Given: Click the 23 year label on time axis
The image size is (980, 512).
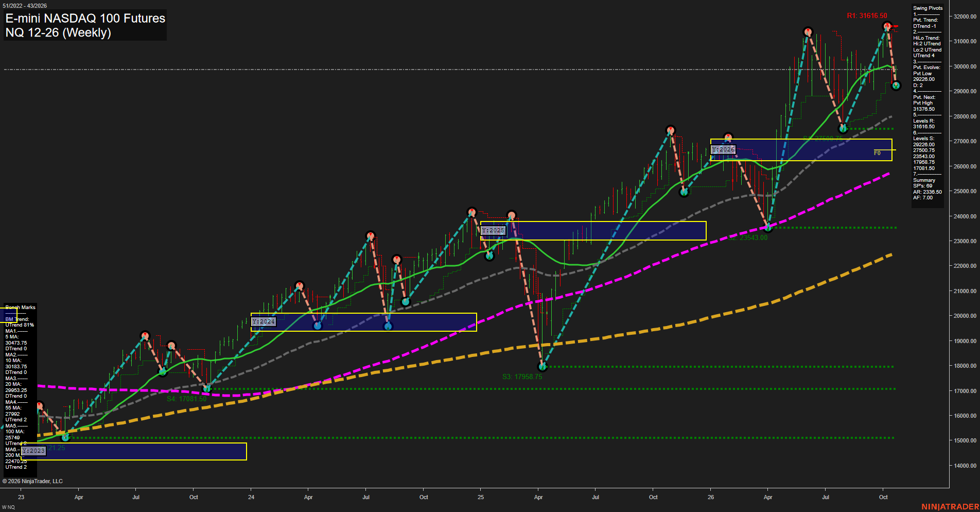Looking at the screenshot, I should point(21,497).
